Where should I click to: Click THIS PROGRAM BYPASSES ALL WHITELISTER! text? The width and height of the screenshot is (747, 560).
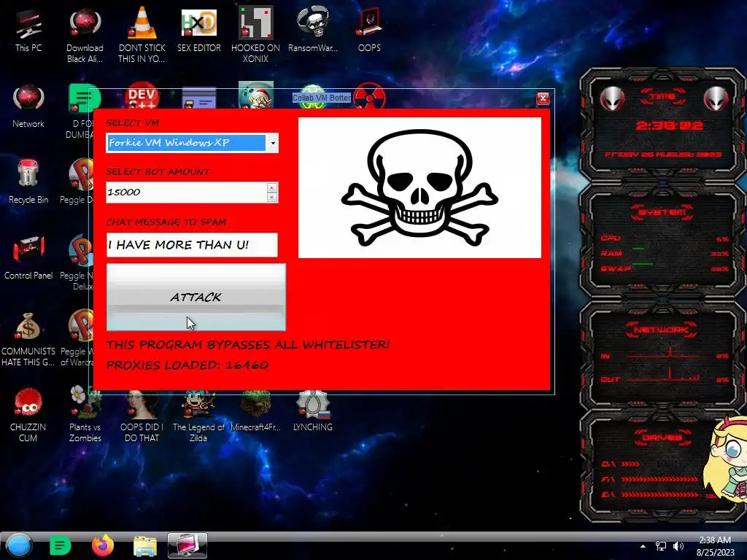pos(248,344)
